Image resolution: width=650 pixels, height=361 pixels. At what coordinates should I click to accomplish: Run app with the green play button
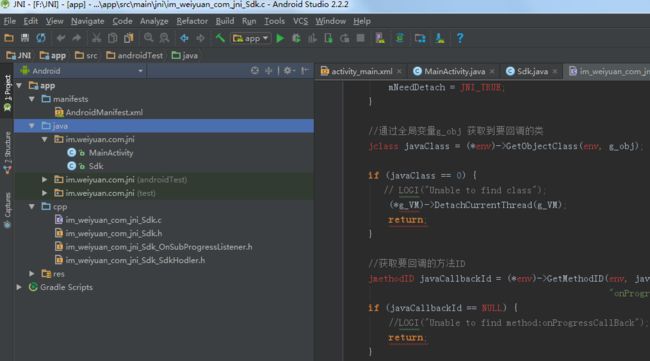(280, 38)
